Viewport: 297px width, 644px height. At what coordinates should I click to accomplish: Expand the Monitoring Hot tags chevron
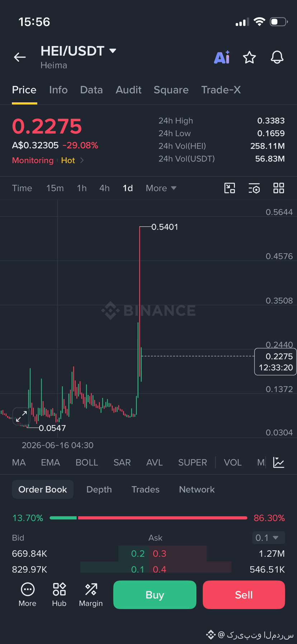[82, 160]
